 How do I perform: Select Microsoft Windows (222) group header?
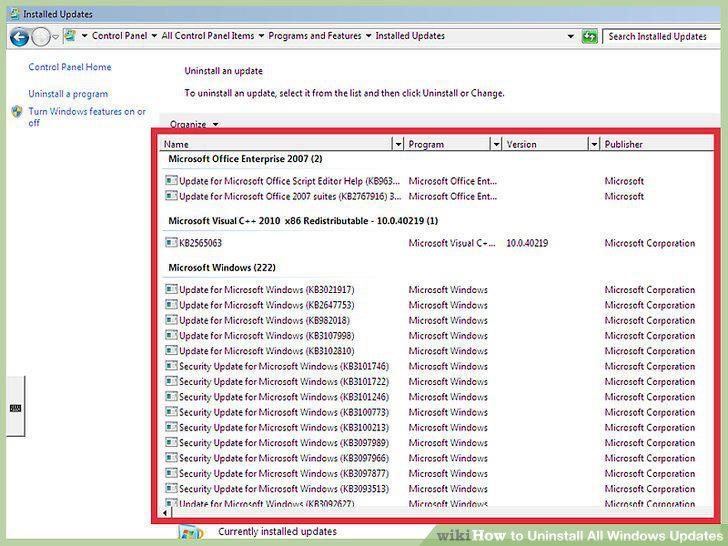pos(222,267)
